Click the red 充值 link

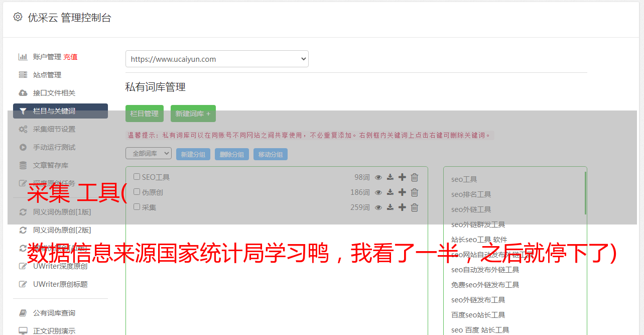70,57
